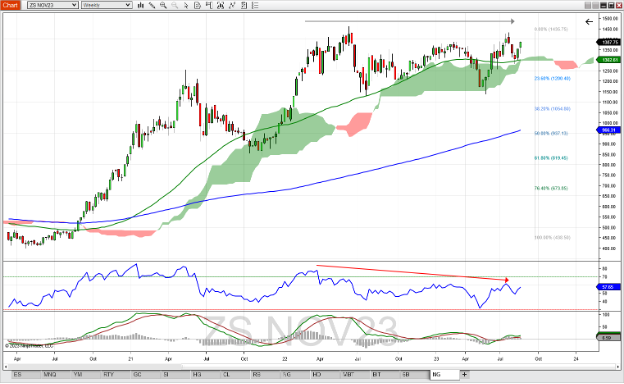Switch to the RB tab
The image size is (624, 384).
[x=265, y=374]
